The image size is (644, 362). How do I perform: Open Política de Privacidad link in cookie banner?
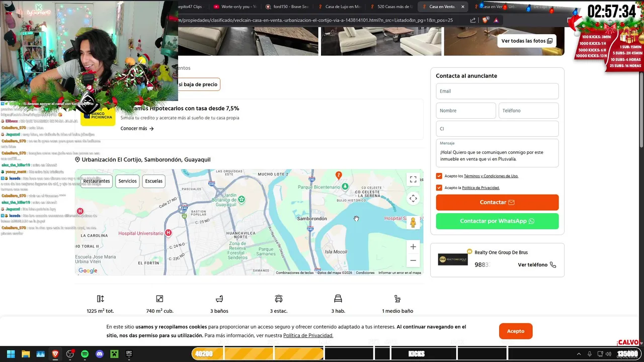coord(308,335)
